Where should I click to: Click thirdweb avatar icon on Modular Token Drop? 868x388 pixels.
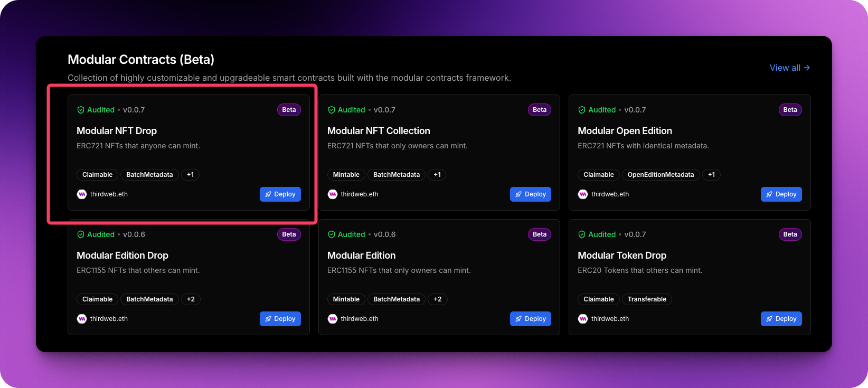(583, 319)
